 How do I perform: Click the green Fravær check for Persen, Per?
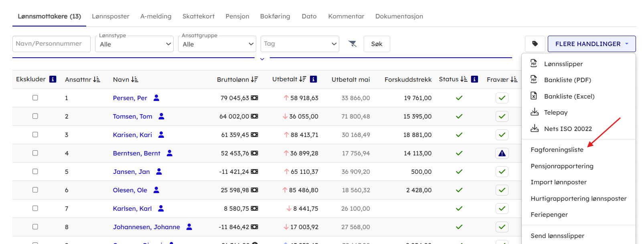pos(502,98)
